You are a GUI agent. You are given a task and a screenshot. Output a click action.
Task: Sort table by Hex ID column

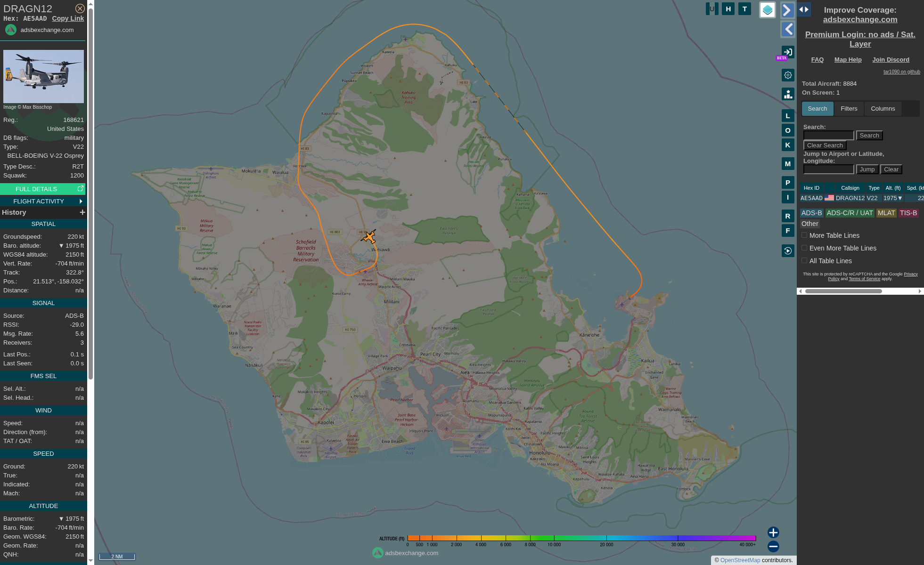[x=811, y=188]
